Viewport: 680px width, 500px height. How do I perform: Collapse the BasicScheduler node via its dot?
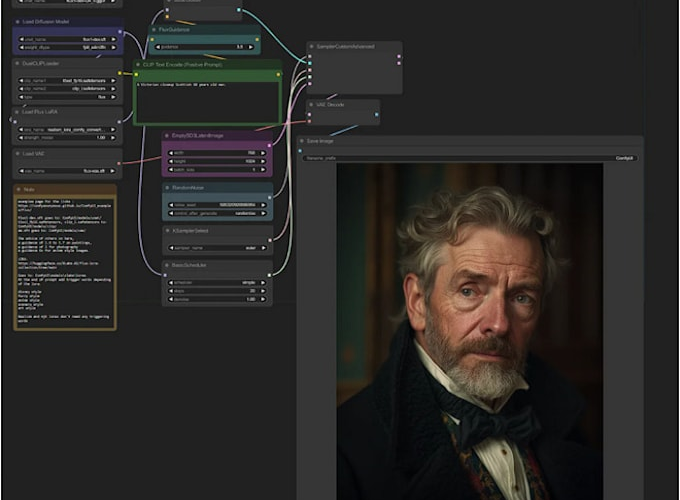point(167,265)
